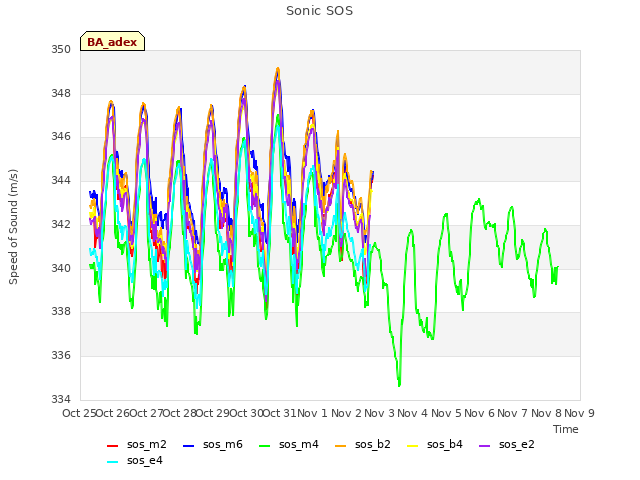
Task: Click the 334 y-axis tick label
Action: (x=61, y=399)
